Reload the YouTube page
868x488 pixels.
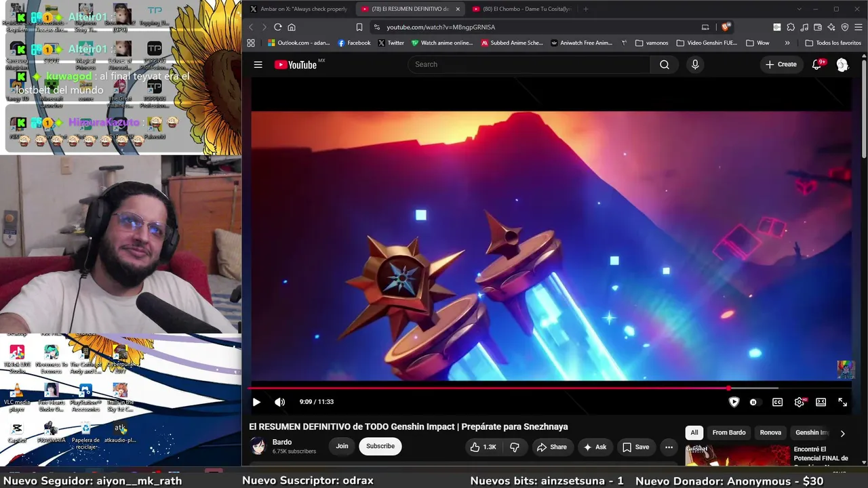click(277, 27)
